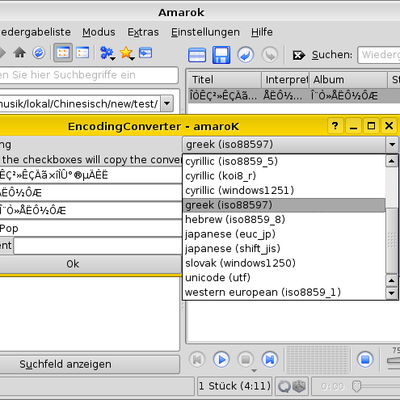Viewport: 400px width, 400px height.
Task: Click the blue undo arrow icon
Action: pyautogui.click(x=245, y=55)
